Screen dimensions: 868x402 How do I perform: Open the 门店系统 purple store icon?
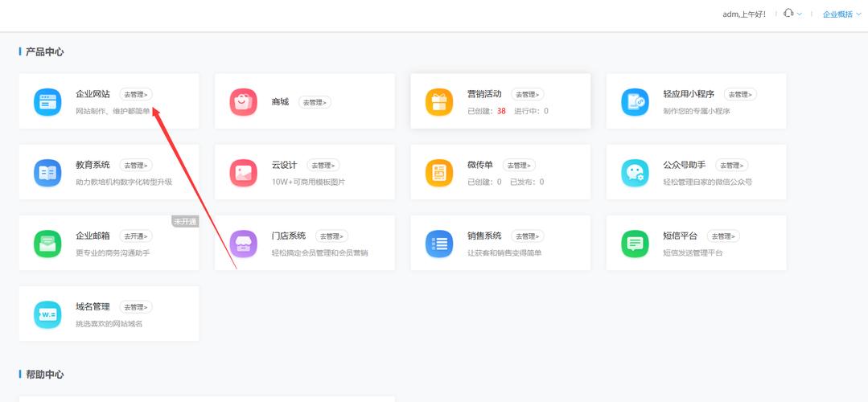coord(243,244)
